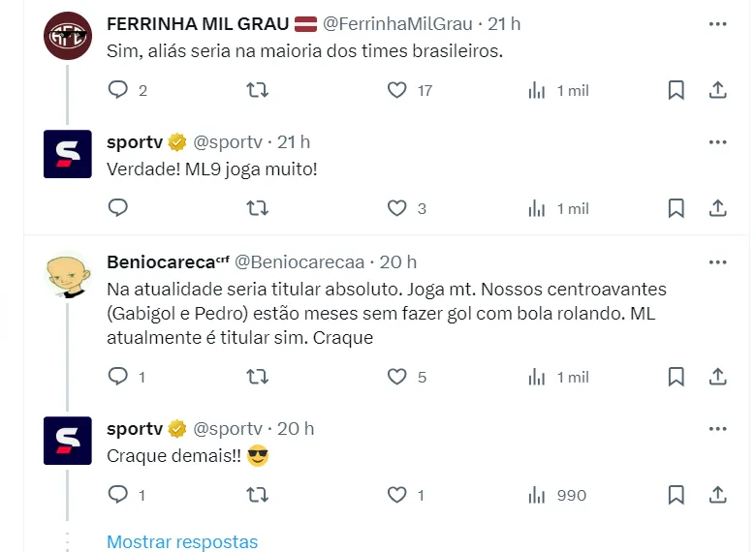756x552 pixels.
Task: Share sportv's 'Craque demais!!' reply
Action: (718, 495)
